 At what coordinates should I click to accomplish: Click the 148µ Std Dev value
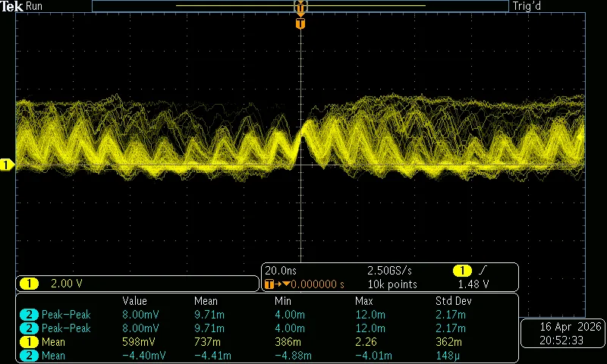coord(447,356)
